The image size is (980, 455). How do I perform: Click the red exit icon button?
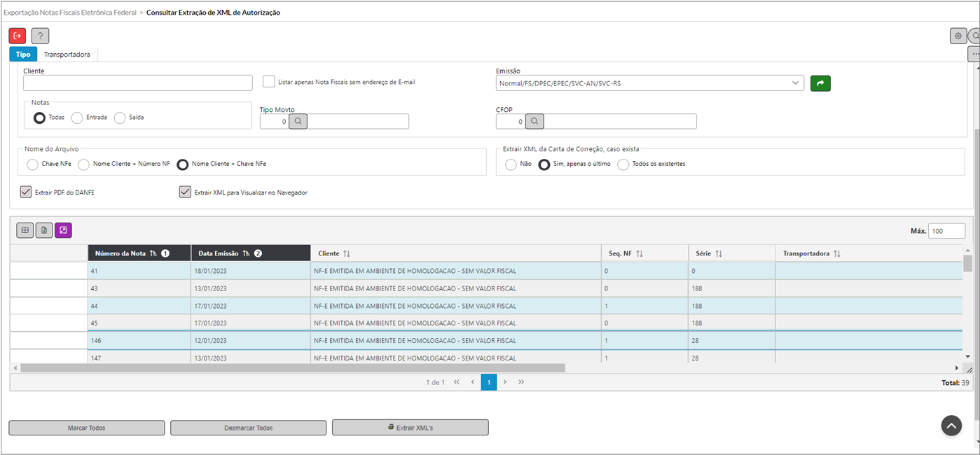coord(18,36)
